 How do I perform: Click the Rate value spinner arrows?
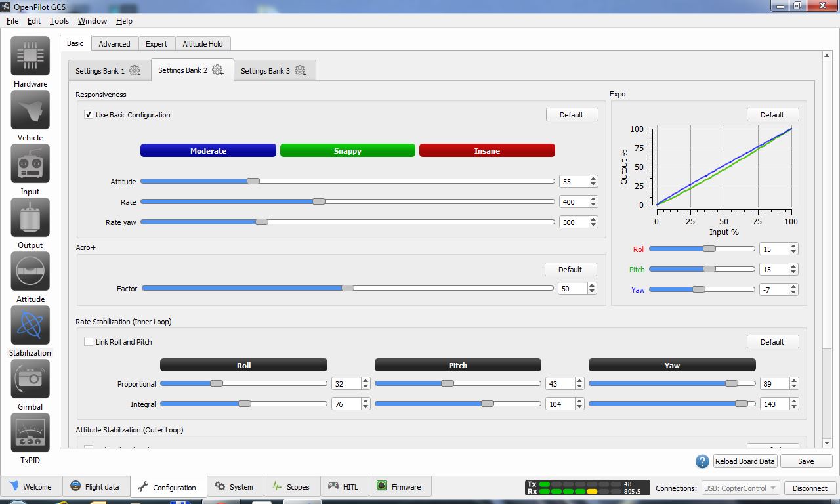(x=593, y=202)
